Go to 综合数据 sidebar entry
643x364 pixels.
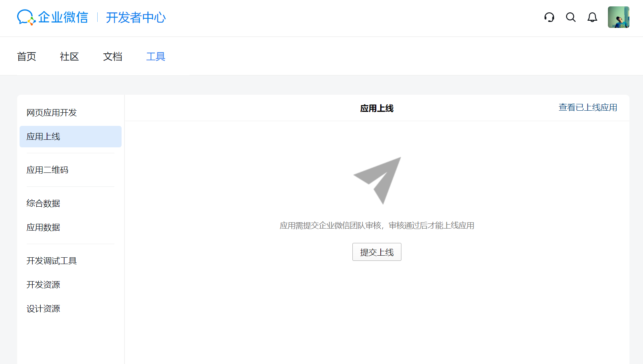(43, 204)
